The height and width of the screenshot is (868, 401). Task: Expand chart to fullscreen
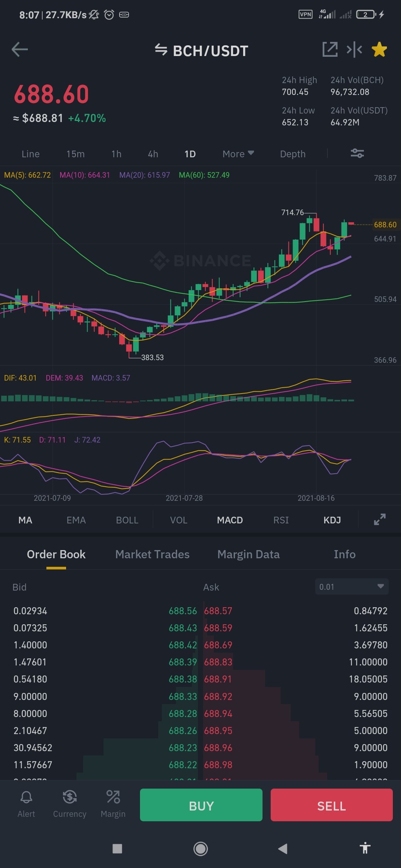coord(379,519)
